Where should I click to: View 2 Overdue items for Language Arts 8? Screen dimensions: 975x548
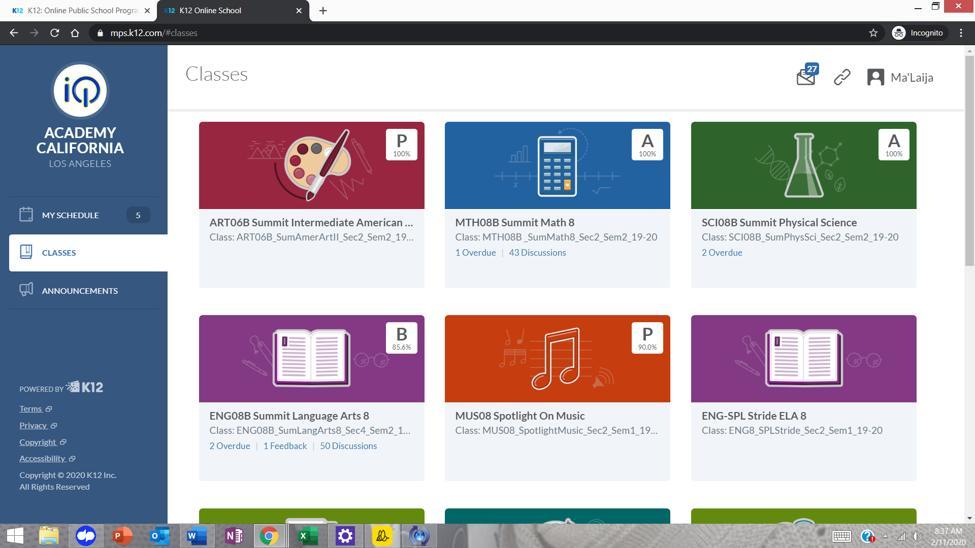tap(229, 446)
